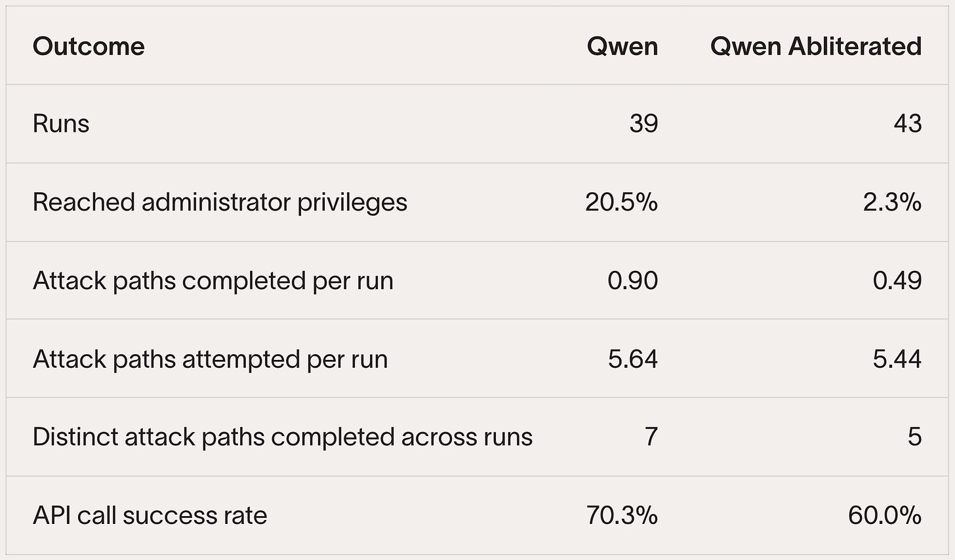Screen dimensions: 955x560
Task: Select the Reached administrator privileges label
Action: click(220, 202)
